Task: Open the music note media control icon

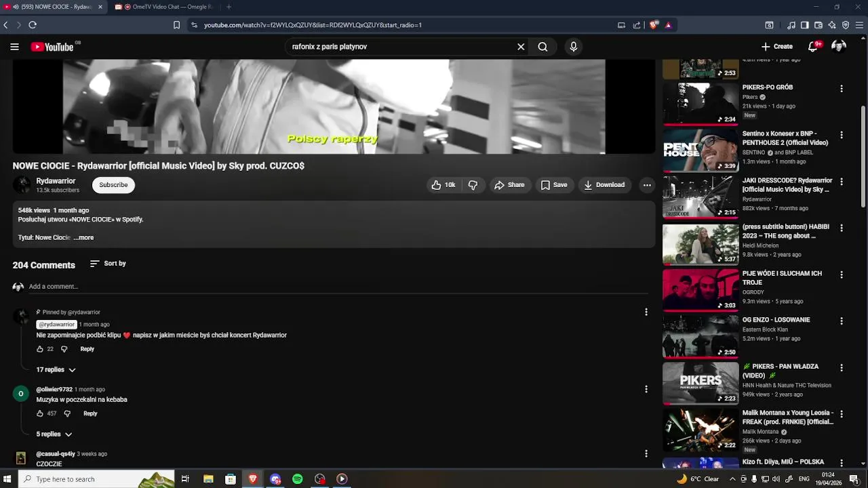Action: [791, 25]
